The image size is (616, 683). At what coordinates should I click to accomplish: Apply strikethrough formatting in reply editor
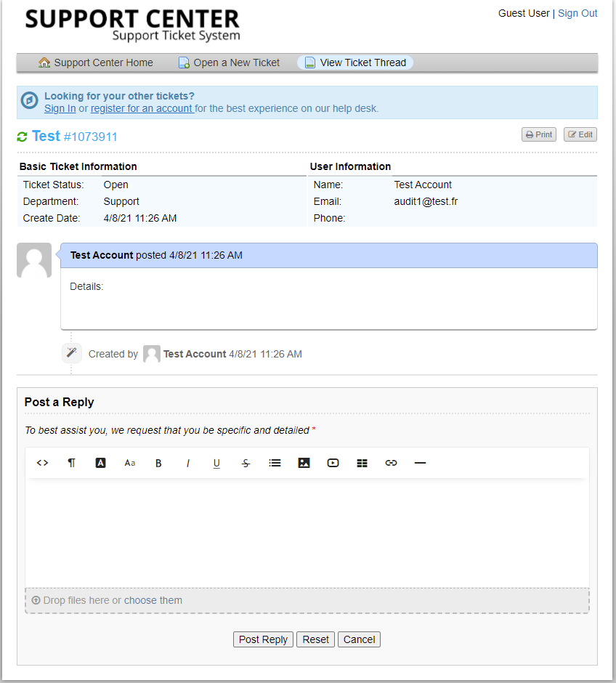click(x=246, y=463)
